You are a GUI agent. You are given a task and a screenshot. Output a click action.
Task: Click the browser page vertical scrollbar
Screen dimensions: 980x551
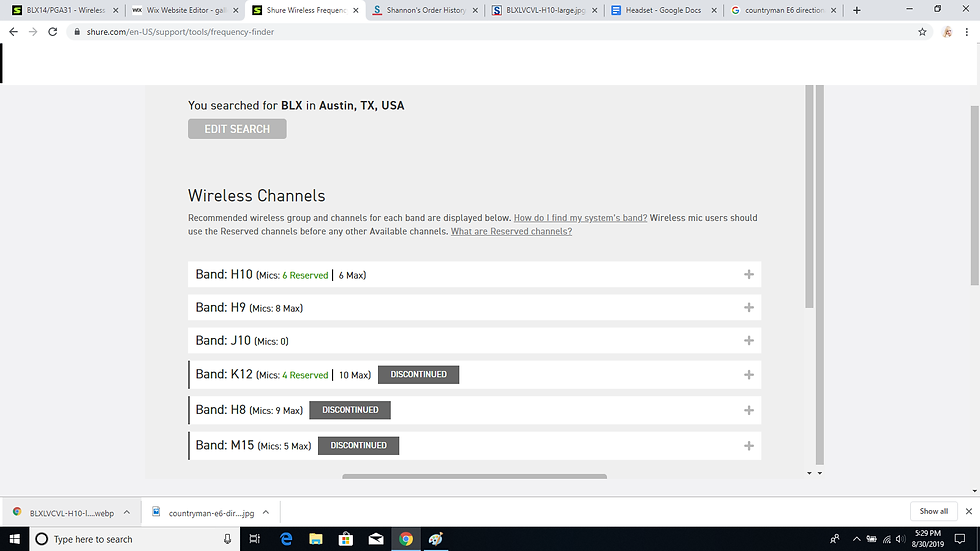click(975, 196)
